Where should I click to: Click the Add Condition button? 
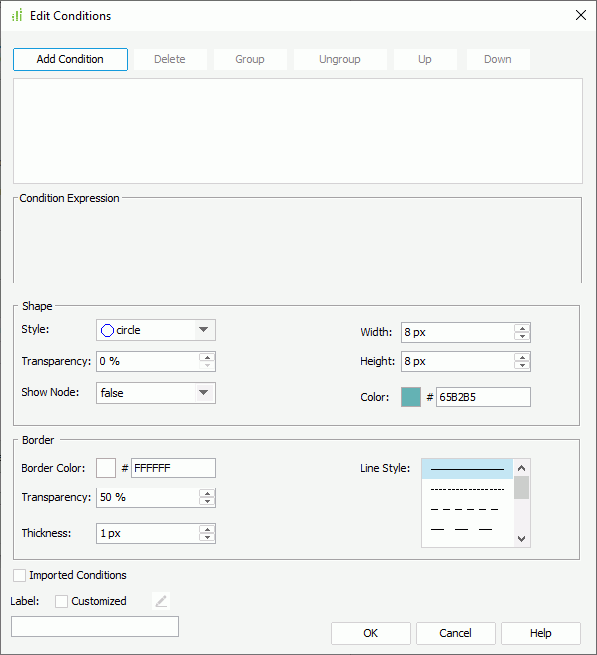click(x=70, y=59)
